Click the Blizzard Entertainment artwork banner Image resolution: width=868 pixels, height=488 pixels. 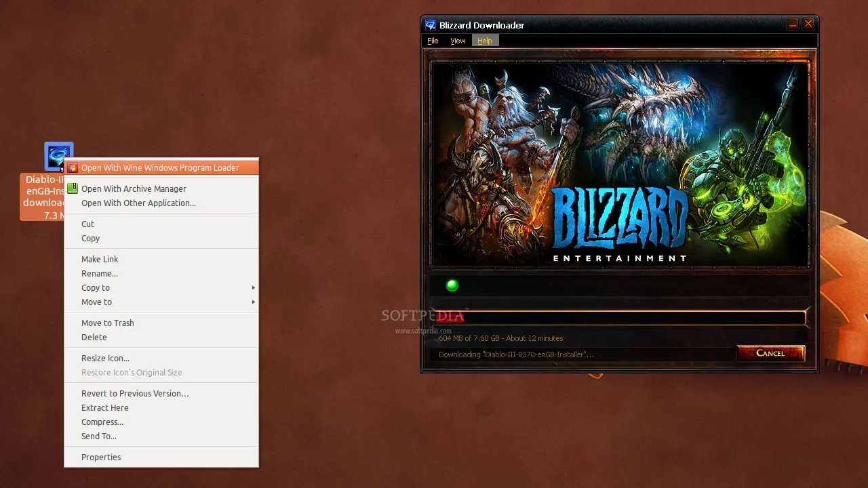point(620,164)
